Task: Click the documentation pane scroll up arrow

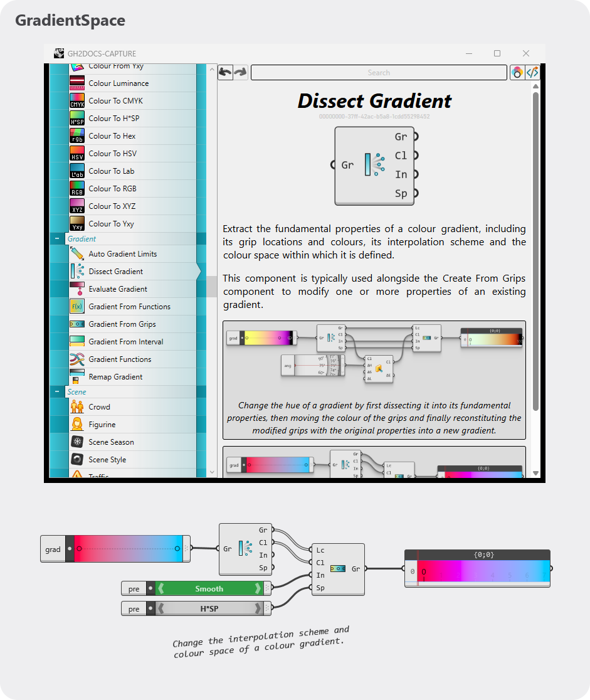Action: [x=535, y=87]
